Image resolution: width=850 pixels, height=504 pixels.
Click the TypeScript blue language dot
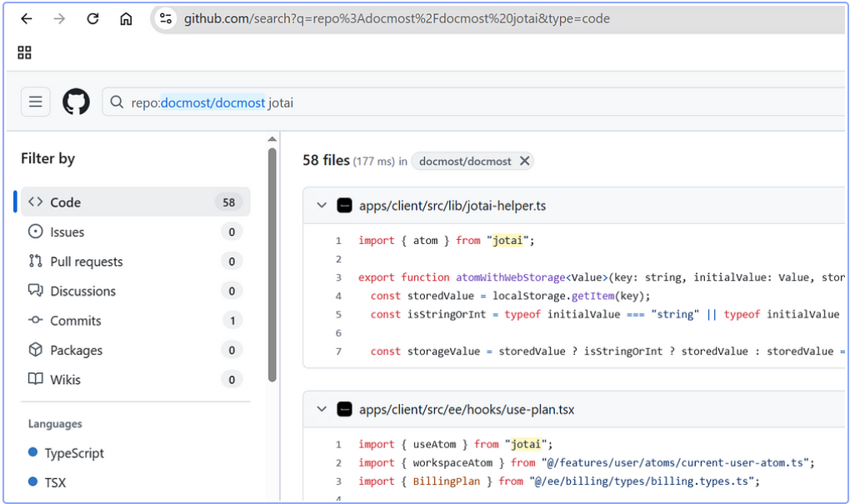click(32, 452)
